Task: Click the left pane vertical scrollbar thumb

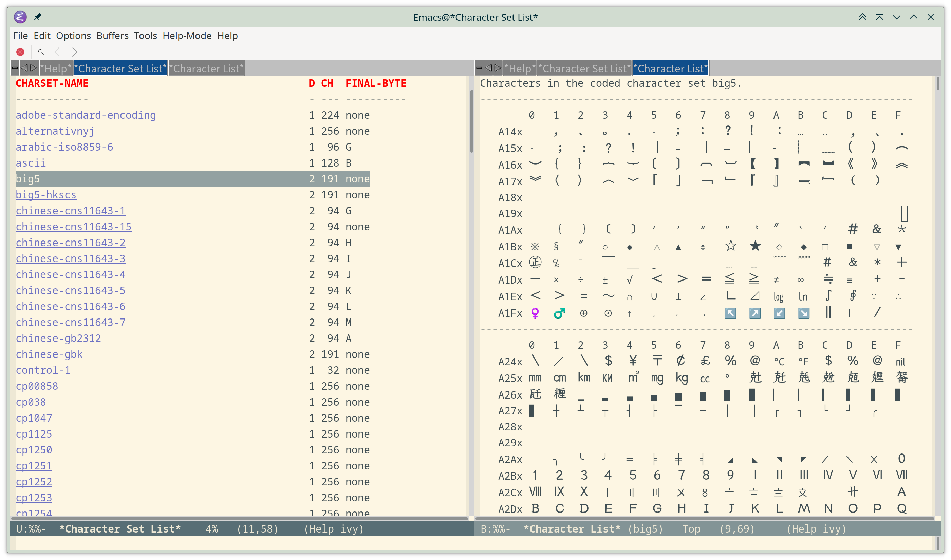Action: coord(471,121)
